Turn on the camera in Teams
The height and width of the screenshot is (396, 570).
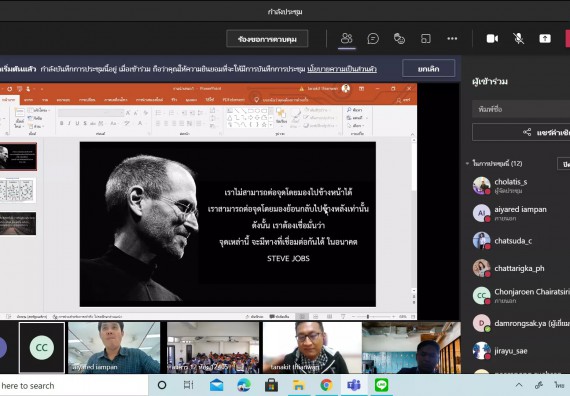[x=492, y=38]
